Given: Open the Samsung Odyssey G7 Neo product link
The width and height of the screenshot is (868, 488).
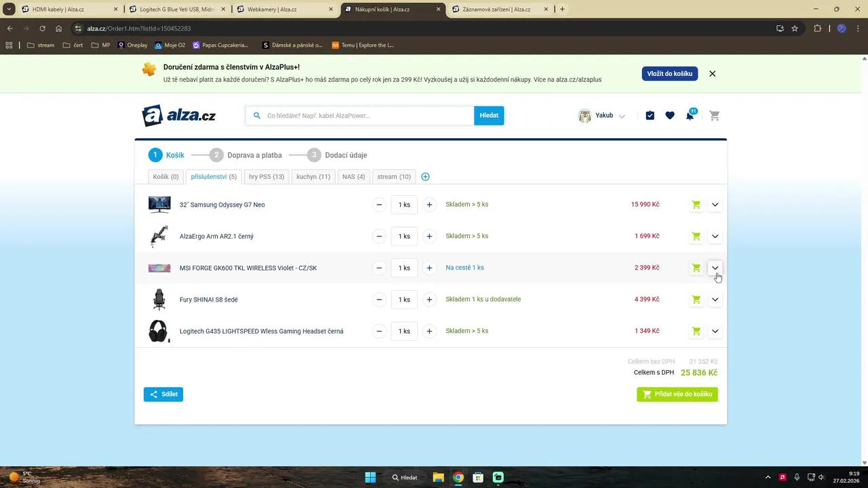Looking at the screenshot, I should click(x=222, y=205).
